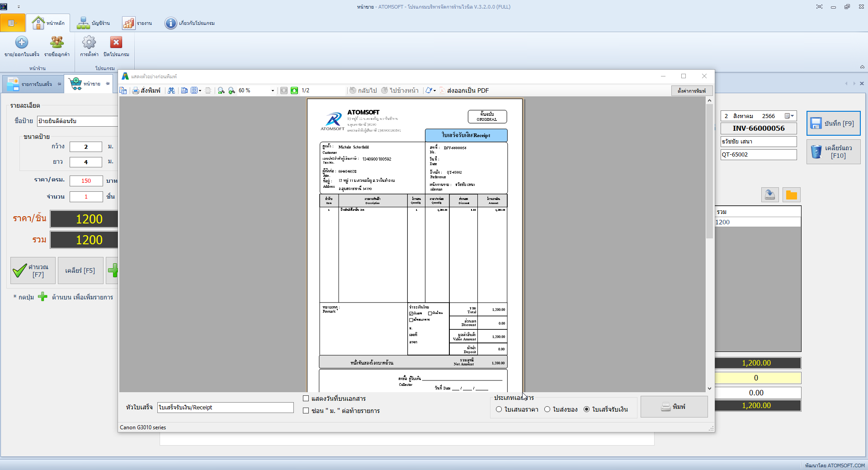Click the pin icon on รายการใบเสร็จ tab
The width and height of the screenshot is (868, 470).
coord(59,84)
